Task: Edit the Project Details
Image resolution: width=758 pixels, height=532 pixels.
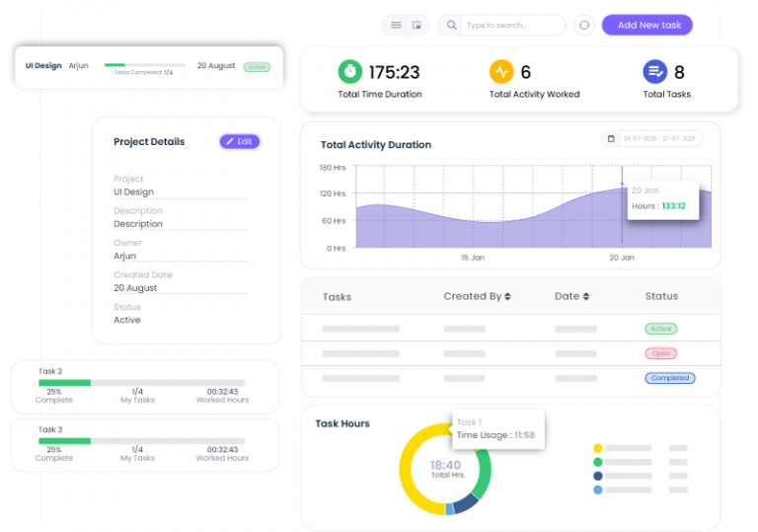Action: [239, 142]
